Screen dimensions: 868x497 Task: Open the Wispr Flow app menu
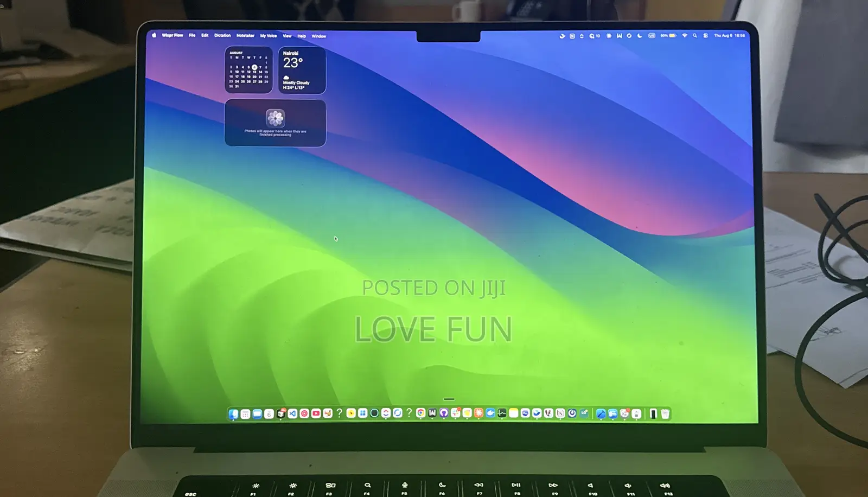click(x=173, y=35)
